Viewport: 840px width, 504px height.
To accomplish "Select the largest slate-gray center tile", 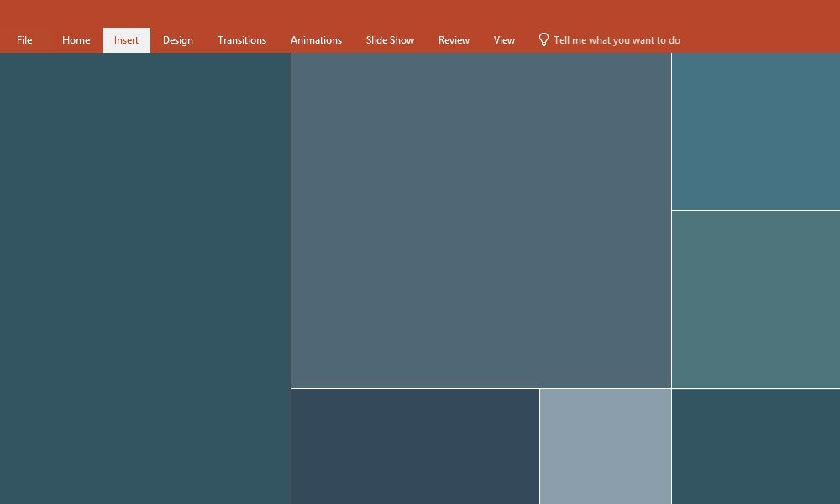I will 480,220.
